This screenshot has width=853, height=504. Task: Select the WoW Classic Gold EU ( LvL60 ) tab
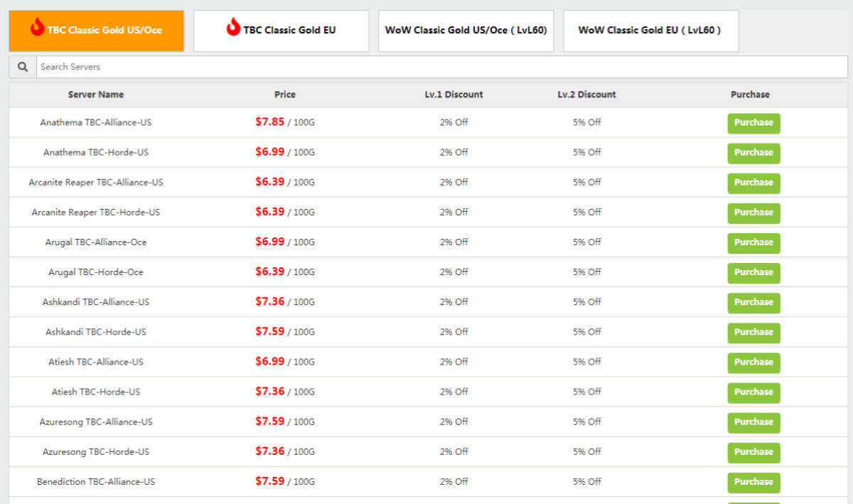pos(650,30)
